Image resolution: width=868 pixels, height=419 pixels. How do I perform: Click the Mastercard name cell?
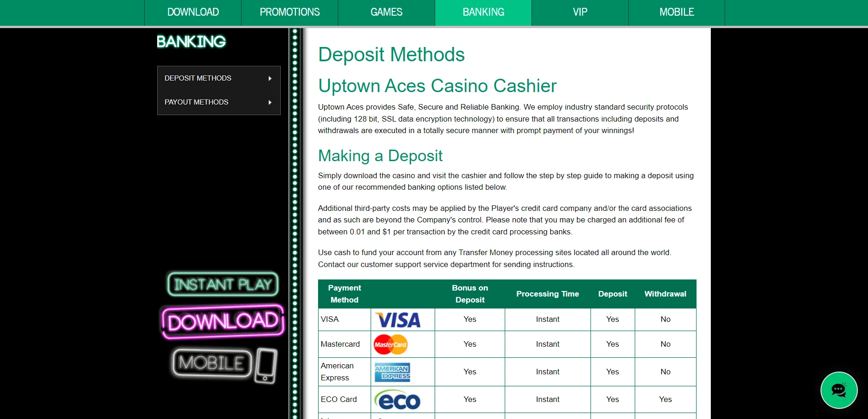pos(344,344)
